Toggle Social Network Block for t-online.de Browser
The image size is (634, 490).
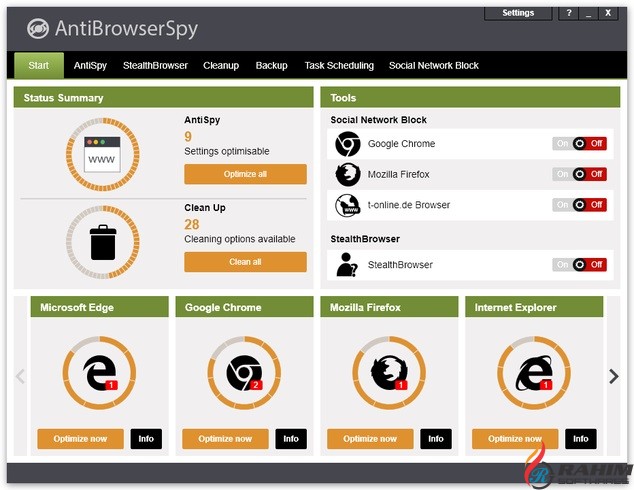tap(579, 205)
